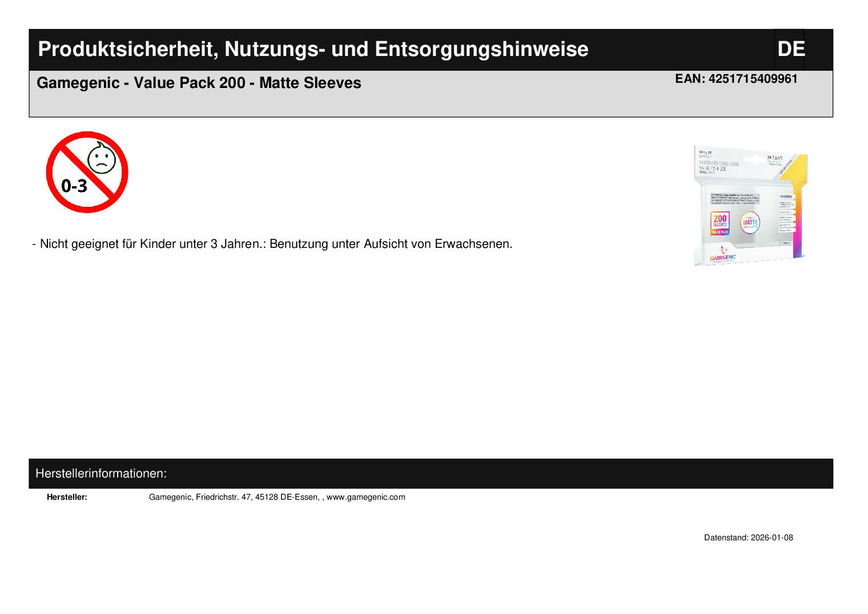Click 'Benutzung unter Aufsicht von Erwachsenen' text
This screenshot has height=614, width=868.
[391, 244]
